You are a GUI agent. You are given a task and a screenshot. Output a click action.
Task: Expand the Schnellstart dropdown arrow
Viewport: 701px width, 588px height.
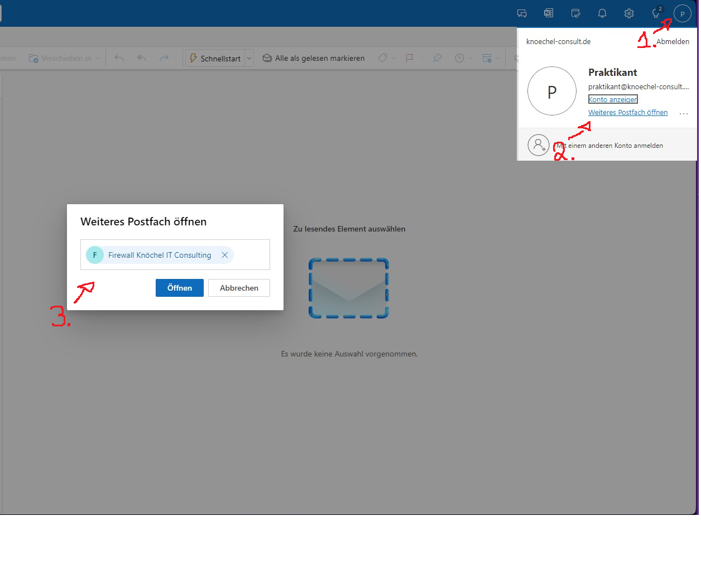[249, 58]
